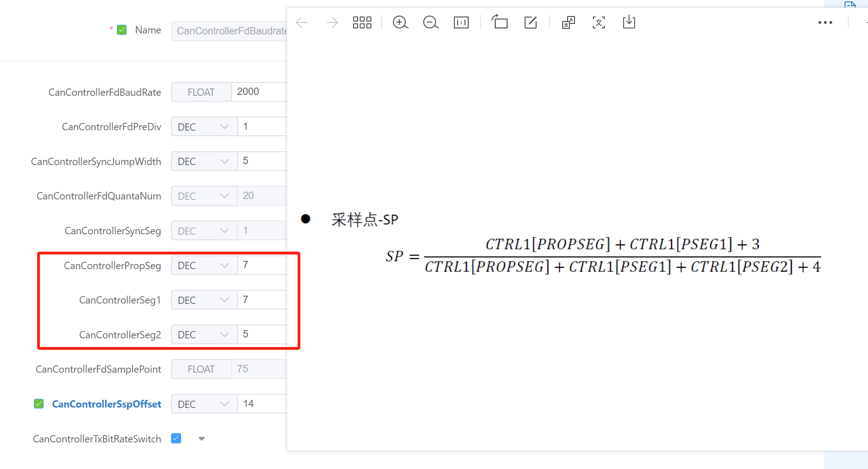The image size is (868, 469).
Task: Uncheck CanControllerSspOffset checkbox
Action: (x=39, y=404)
